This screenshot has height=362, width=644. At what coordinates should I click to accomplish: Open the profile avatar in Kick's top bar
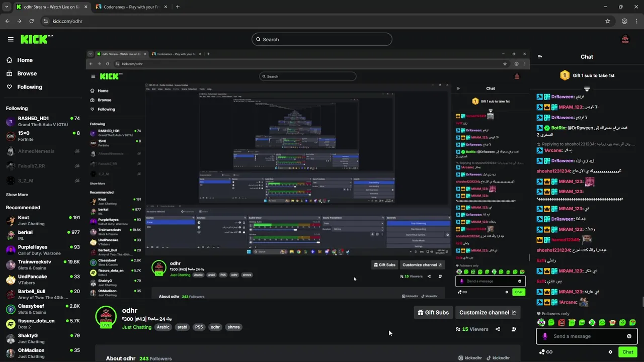(x=625, y=39)
